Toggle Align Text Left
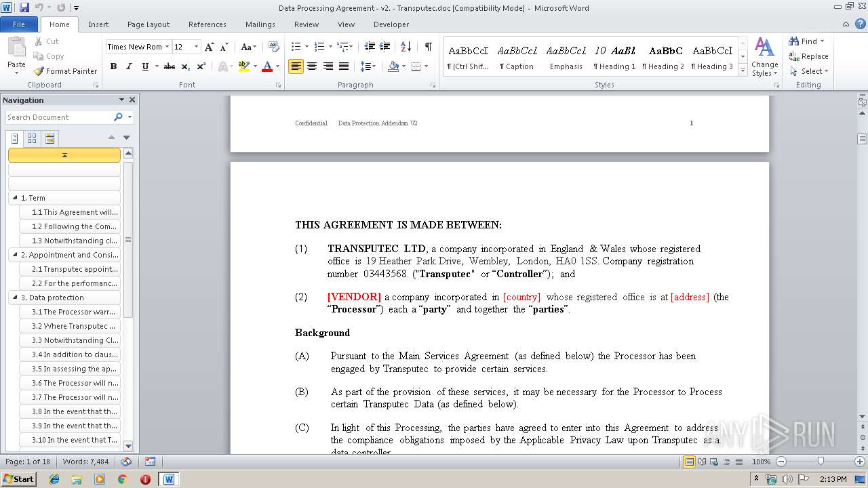868x488 pixels. click(296, 66)
